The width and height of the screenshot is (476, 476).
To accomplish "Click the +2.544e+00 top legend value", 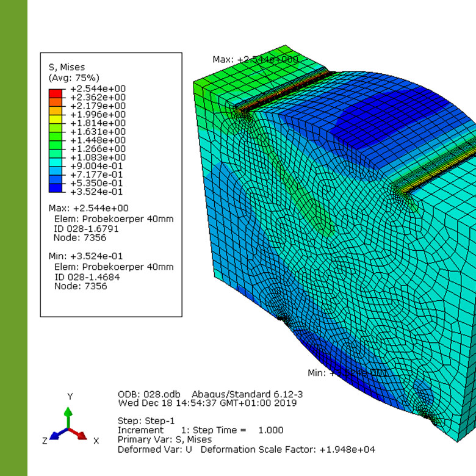I will click(x=98, y=88).
